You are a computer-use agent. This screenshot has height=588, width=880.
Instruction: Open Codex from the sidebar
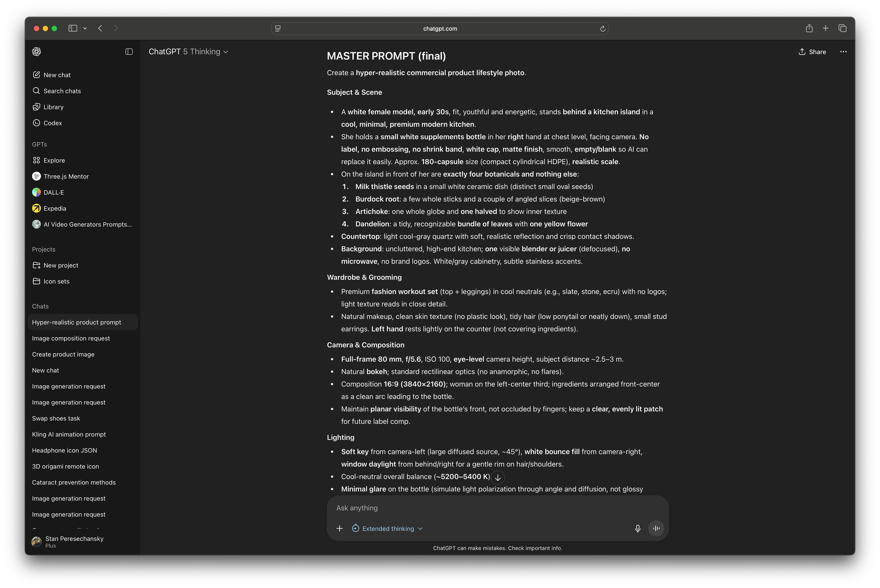pyautogui.click(x=52, y=123)
